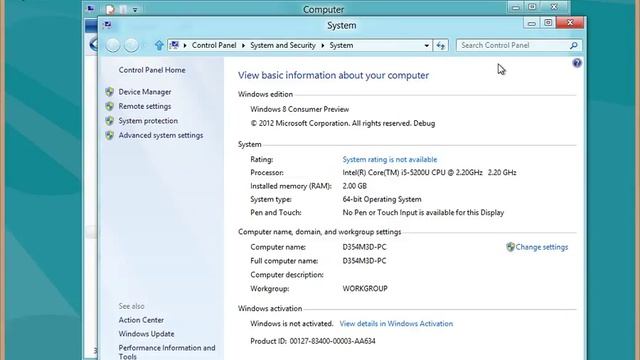Click the System window title bar icon
Viewport: 640px width, 360px height.
click(x=107, y=25)
